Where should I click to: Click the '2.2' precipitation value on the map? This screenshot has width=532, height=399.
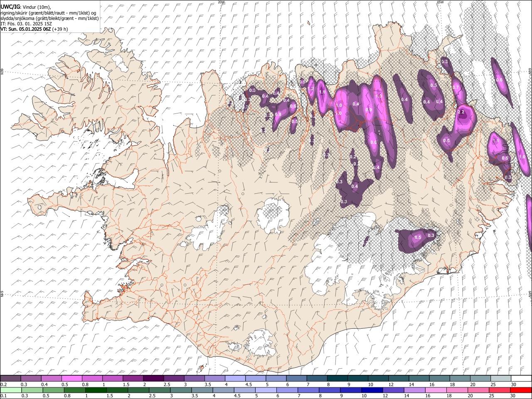(461, 112)
